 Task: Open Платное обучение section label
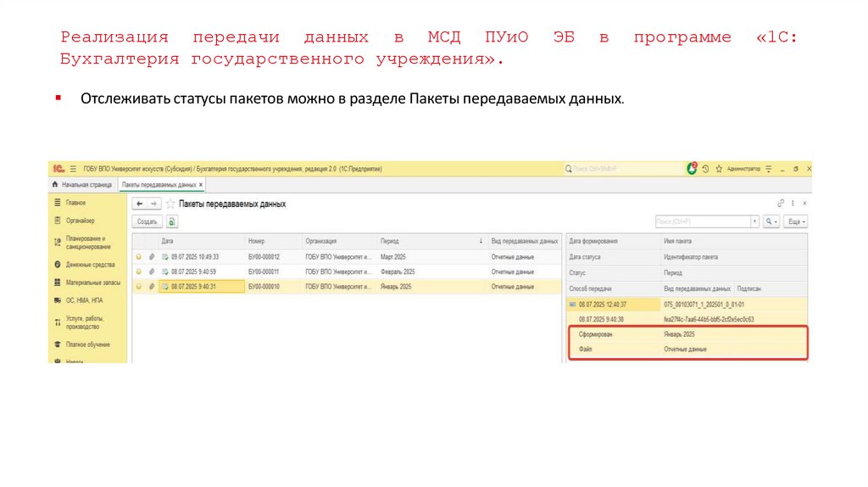pyautogui.click(x=88, y=344)
